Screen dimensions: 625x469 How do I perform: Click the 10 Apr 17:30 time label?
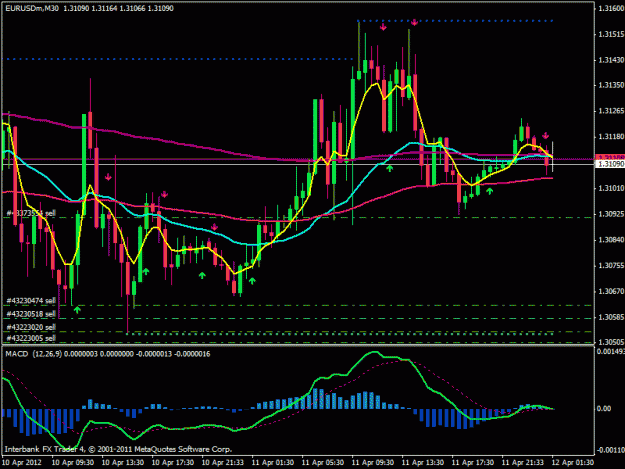click(173, 462)
